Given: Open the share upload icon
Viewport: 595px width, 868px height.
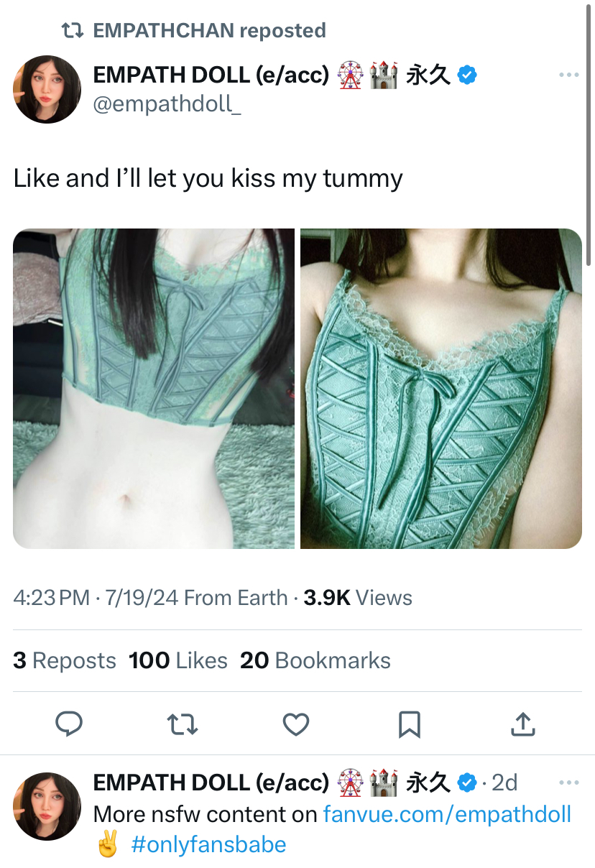Looking at the screenshot, I should coord(522,724).
